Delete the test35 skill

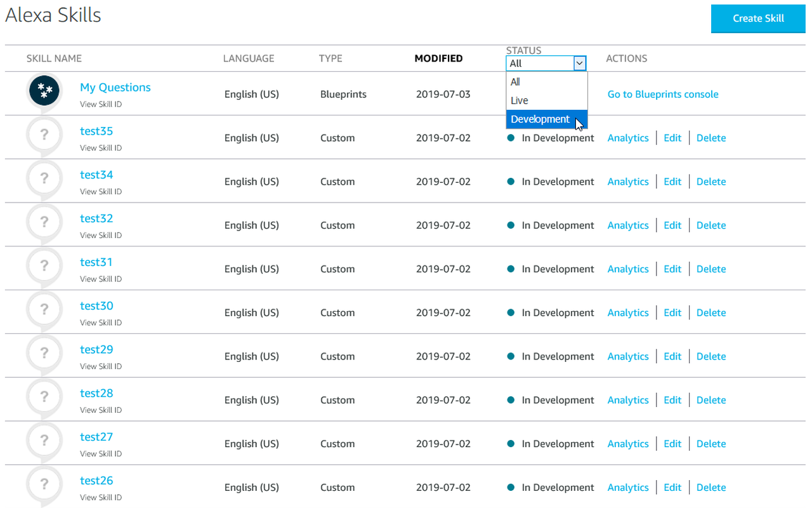(711, 138)
